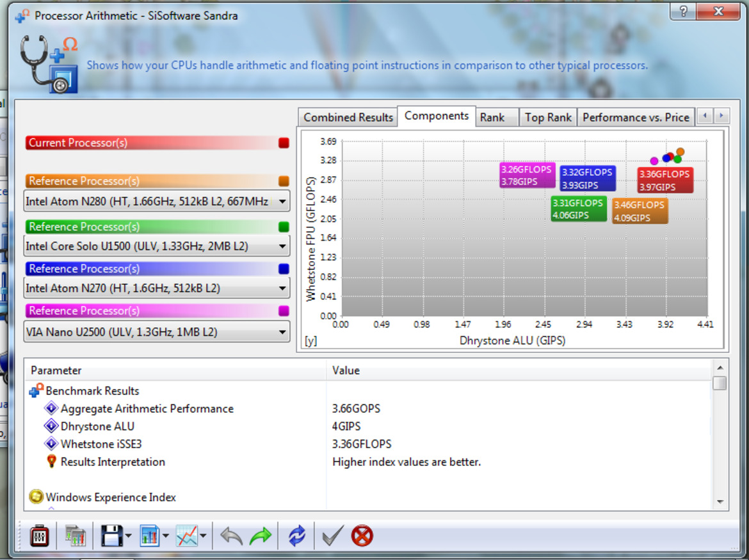The width and height of the screenshot is (749, 560).
Task: Click the green 3.31GFLOPS 4.06GIPS chart label
Action: [x=579, y=209]
